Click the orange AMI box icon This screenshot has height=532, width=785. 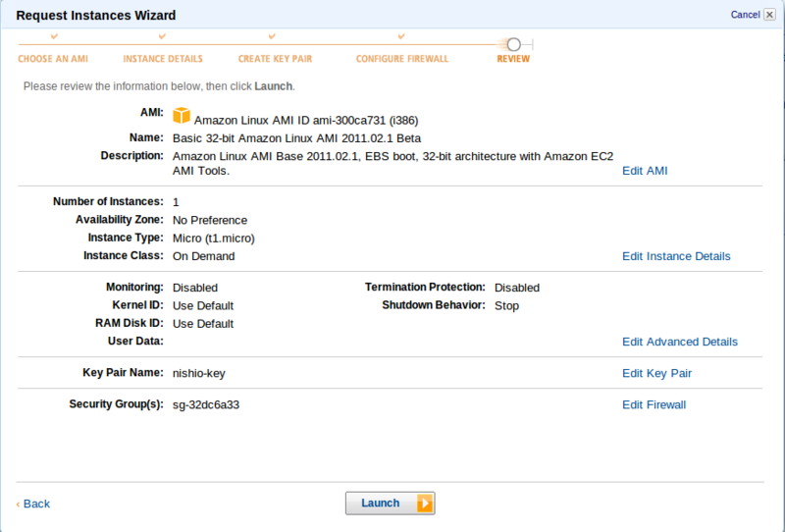tap(182, 115)
